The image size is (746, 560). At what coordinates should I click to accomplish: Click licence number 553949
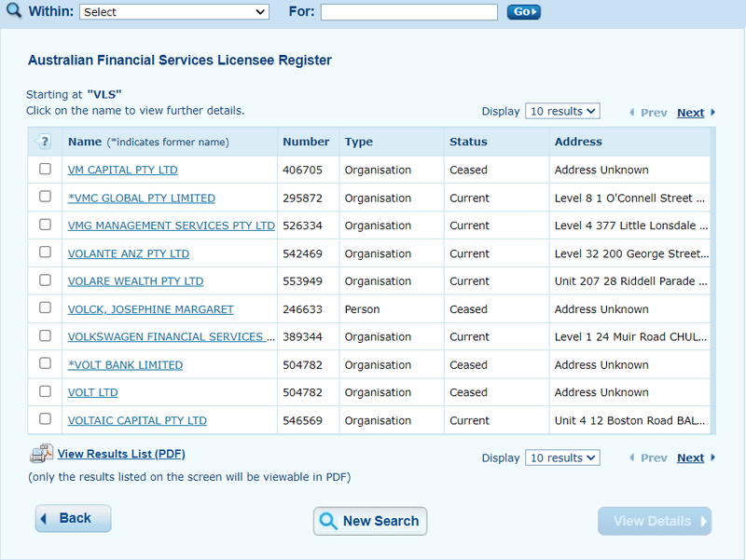[302, 281]
